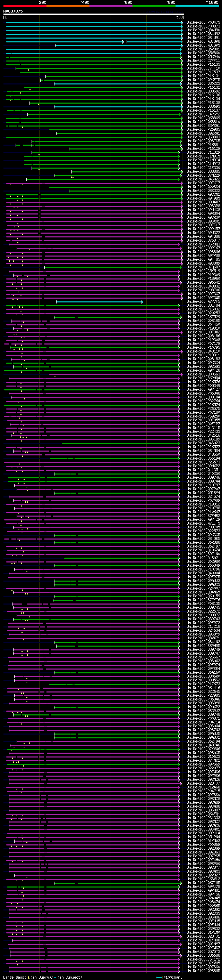Click the orange ~40% identity scale segment

coord(68,6)
